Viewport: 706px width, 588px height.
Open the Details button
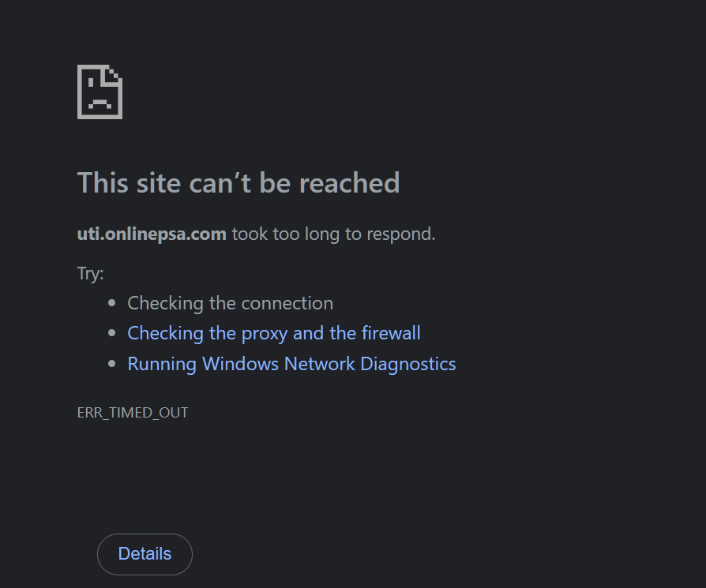[x=145, y=554]
